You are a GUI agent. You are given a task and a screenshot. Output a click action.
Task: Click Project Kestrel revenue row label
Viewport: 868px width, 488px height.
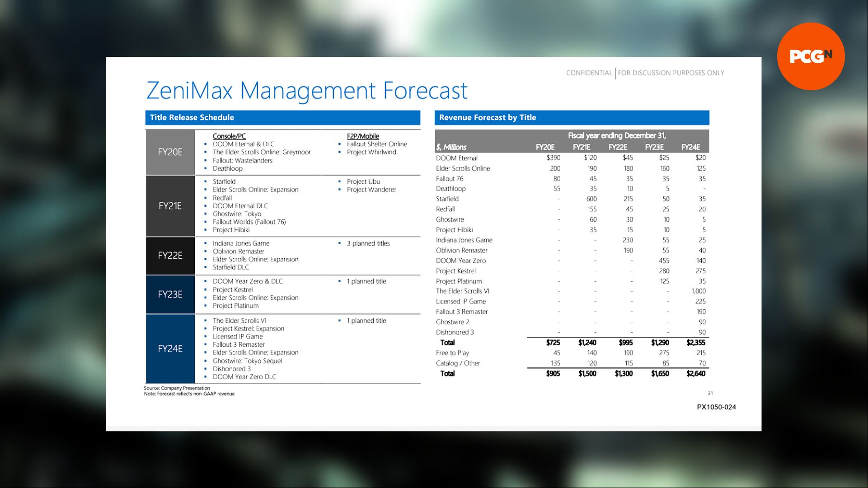pos(456,271)
